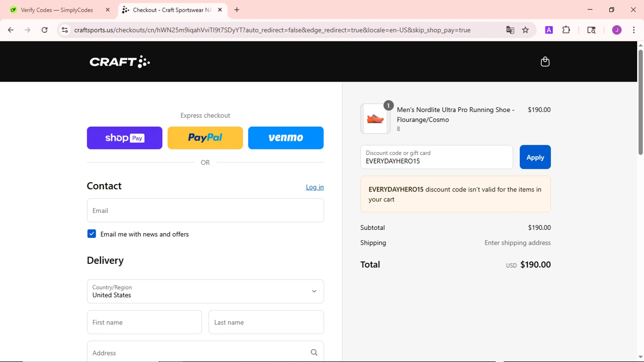Click the page vertical scrollbar thumb
The image size is (644, 362).
click(641, 102)
